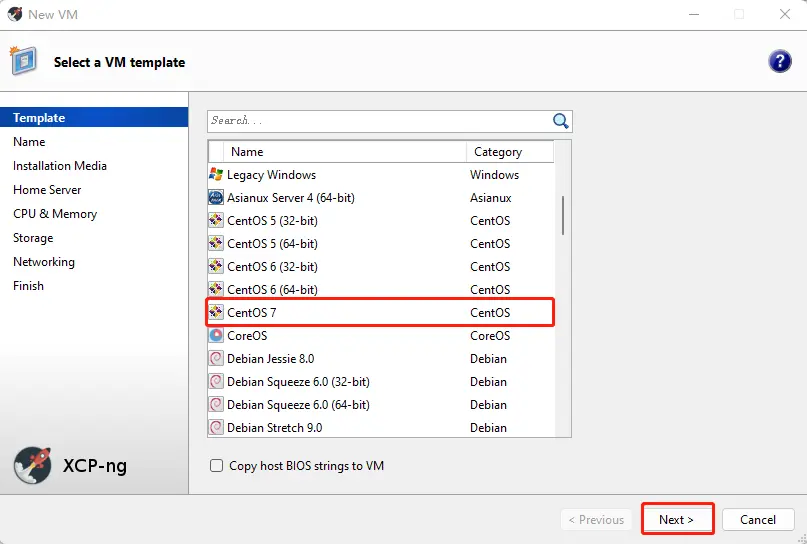Open the Installation Media step
This screenshot has width=807, height=544.
click(x=60, y=166)
